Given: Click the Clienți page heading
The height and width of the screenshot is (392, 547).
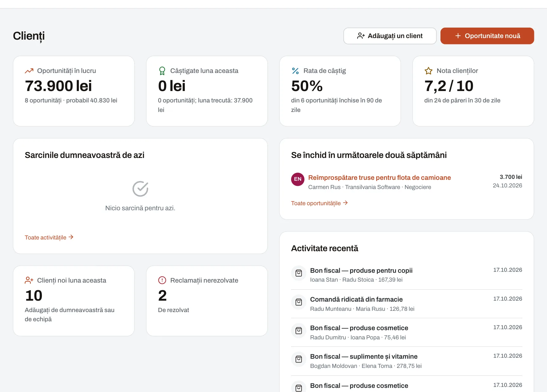Looking at the screenshot, I should coord(29,36).
